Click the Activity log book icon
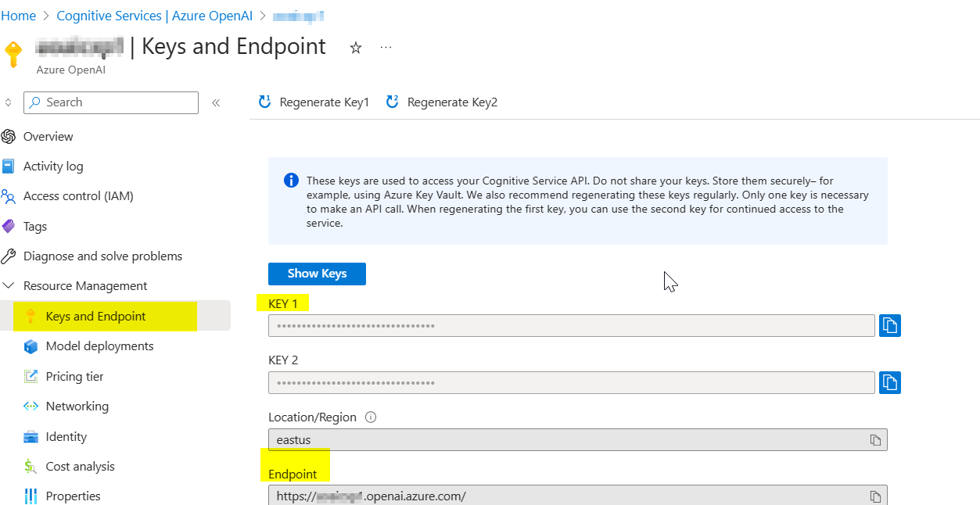980x505 pixels. tap(9, 166)
